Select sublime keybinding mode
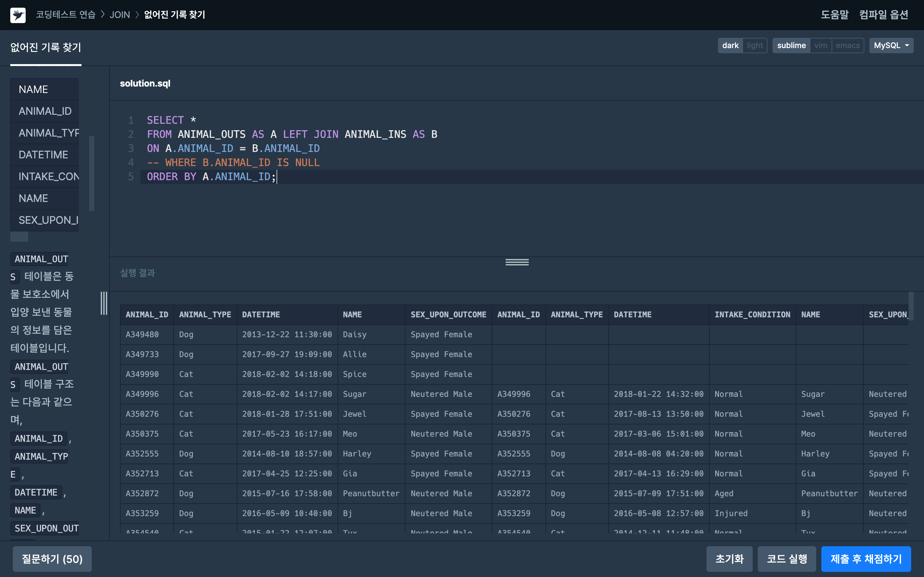Image resolution: width=924 pixels, height=577 pixels. click(791, 46)
